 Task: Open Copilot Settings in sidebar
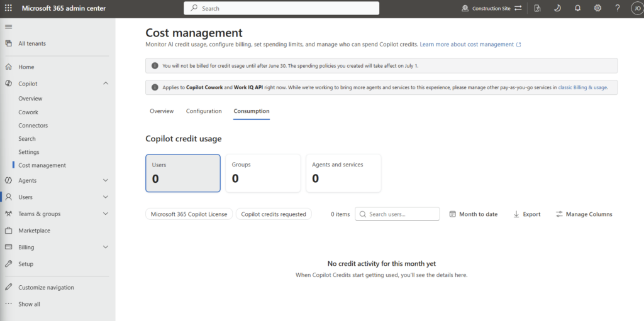pyautogui.click(x=29, y=152)
